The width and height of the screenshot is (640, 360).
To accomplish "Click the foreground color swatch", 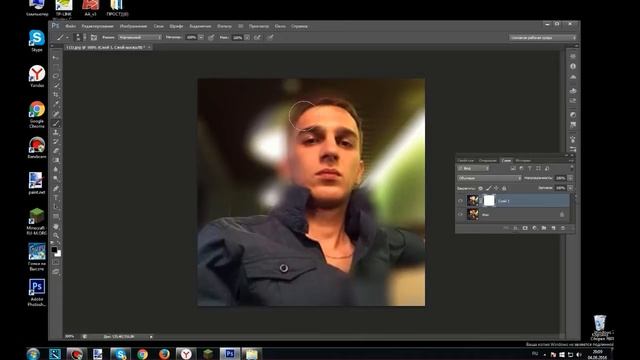I will [x=54, y=249].
